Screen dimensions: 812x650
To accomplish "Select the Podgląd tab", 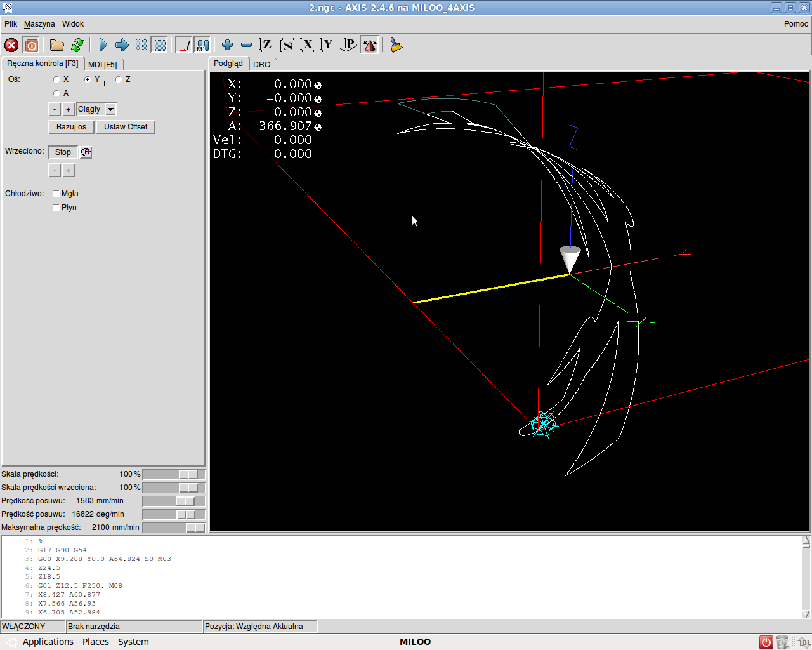I will pos(228,63).
